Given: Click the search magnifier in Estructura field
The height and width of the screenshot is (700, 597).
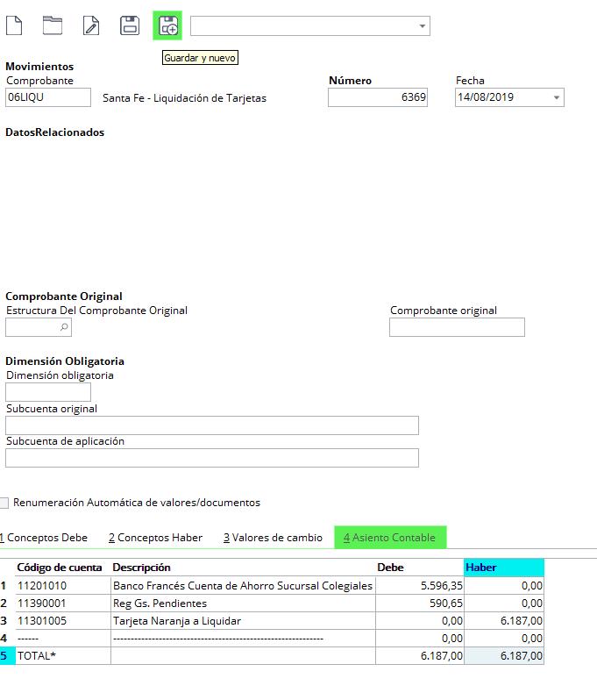Looking at the screenshot, I should 64,327.
